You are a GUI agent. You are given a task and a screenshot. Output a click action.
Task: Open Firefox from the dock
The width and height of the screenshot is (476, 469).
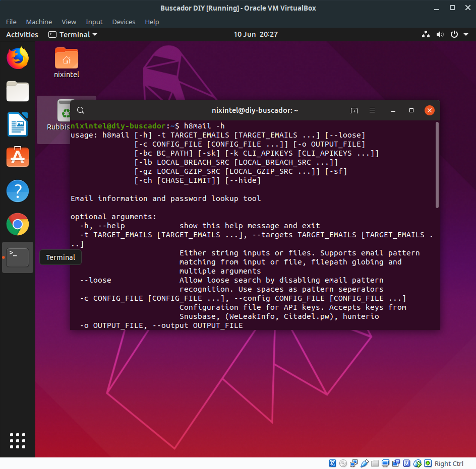(x=18, y=58)
